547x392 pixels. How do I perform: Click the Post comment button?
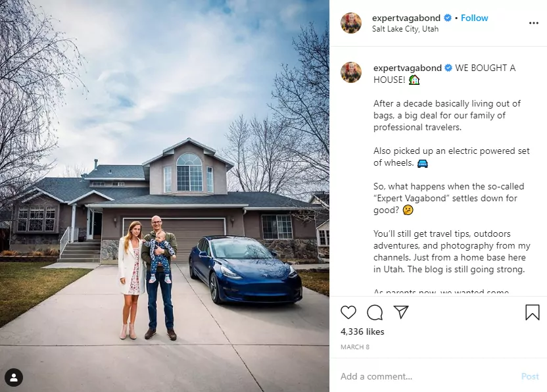coord(530,376)
